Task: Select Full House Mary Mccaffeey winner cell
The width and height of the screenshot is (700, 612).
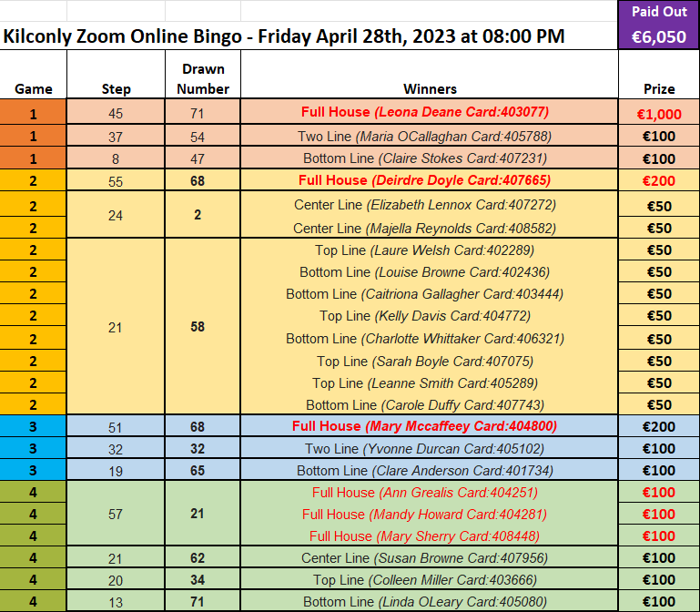Action: [x=430, y=425]
